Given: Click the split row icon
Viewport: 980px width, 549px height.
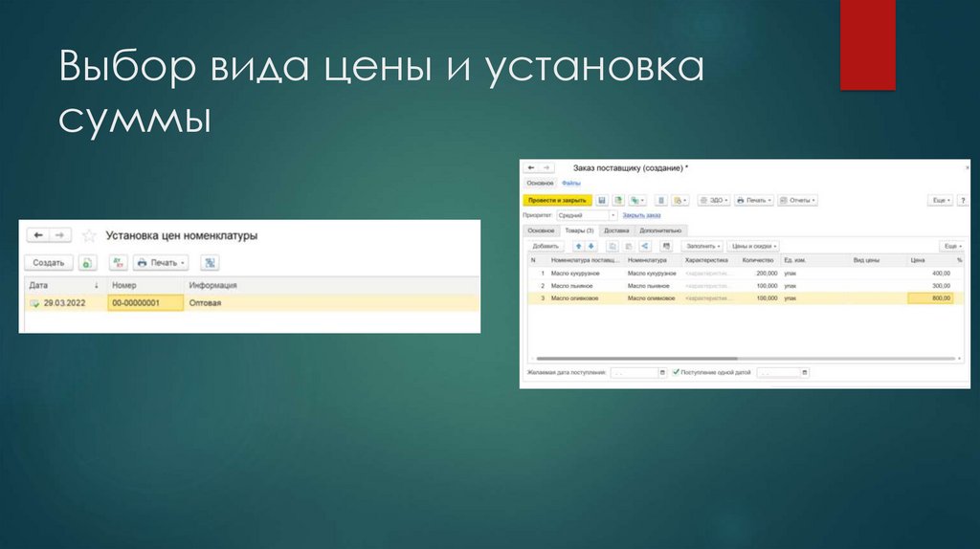Looking at the screenshot, I should click(645, 246).
